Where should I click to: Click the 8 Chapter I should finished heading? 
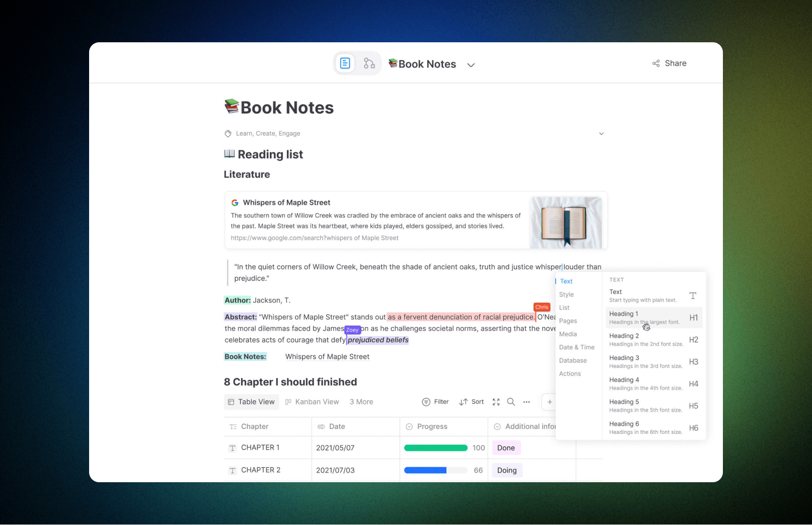click(290, 382)
